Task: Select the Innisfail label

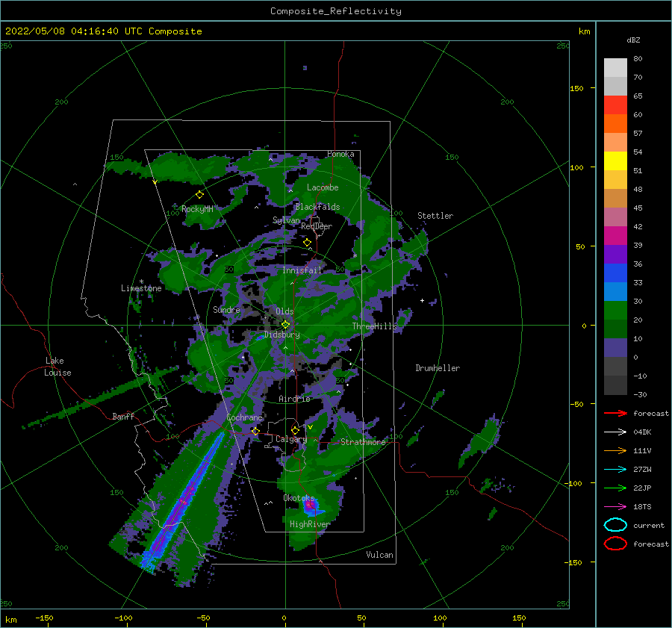Action: [x=302, y=270]
